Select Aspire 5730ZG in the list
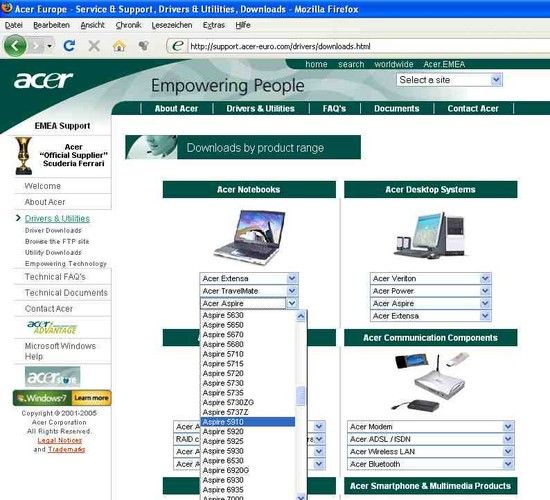This screenshot has height=500, width=550. [248, 402]
